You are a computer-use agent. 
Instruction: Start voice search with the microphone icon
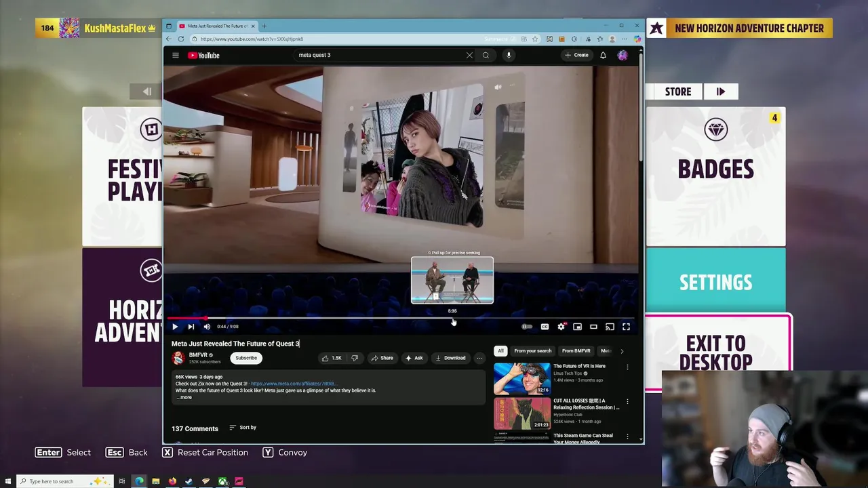coord(509,55)
